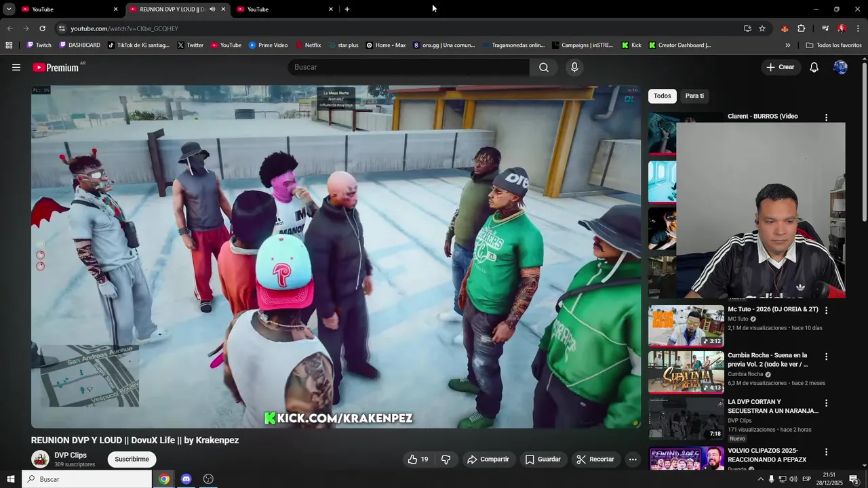Reload the page
The height and width of the screenshot is (488, 868).
tap(42, 28)
